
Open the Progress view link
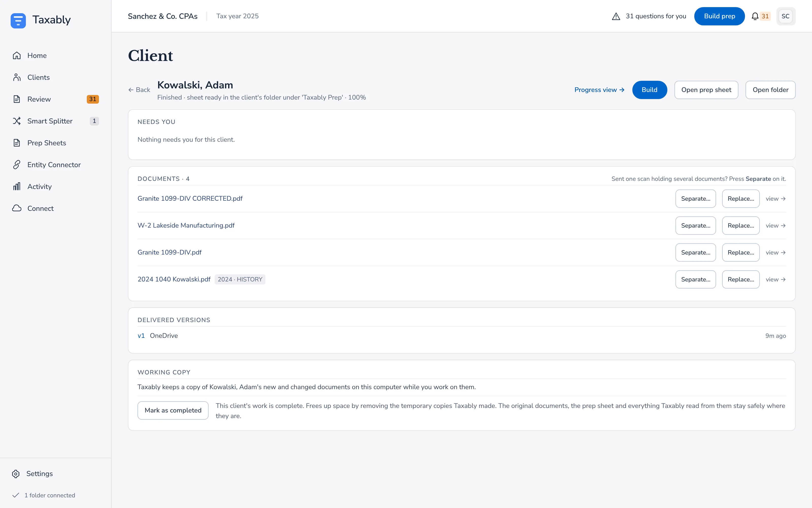599,90
